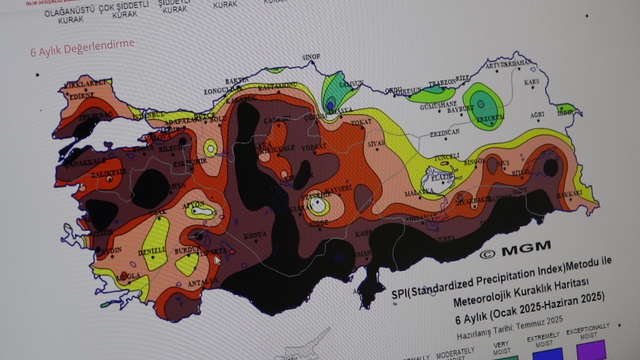This screenshot has width=640, height=360.
Task: Click the purple Exceptionally Moist legend swatch
Action: click(591, 351)
